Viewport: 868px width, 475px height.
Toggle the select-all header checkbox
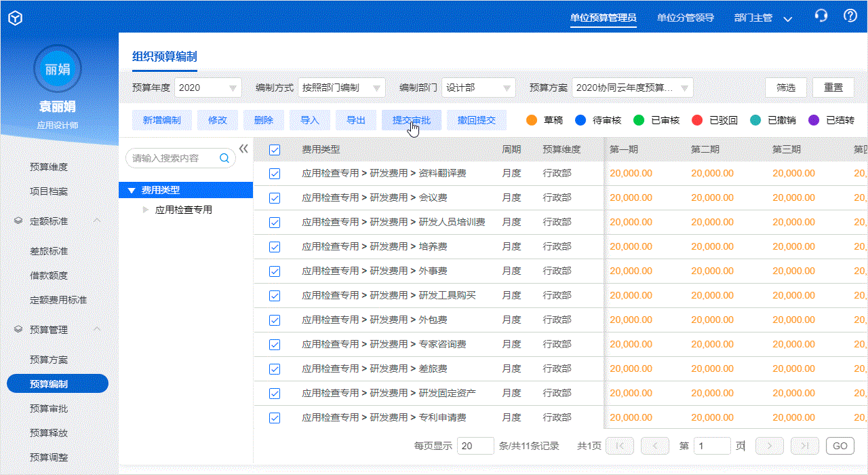(x=275, y=150)
